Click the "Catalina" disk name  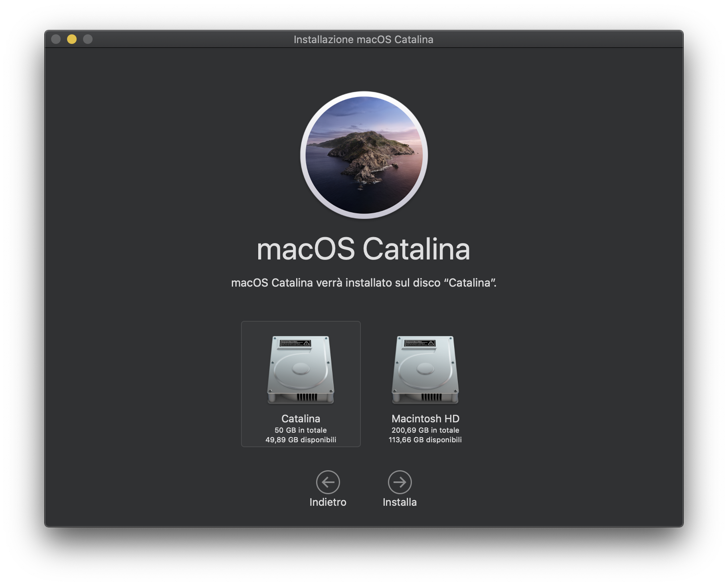301,419
